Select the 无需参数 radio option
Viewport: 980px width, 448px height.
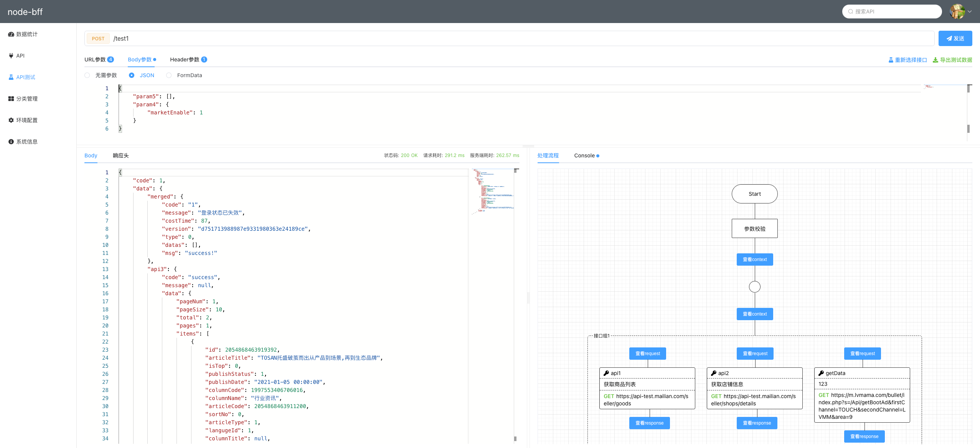pyautogui.click(x=87, y=75)
